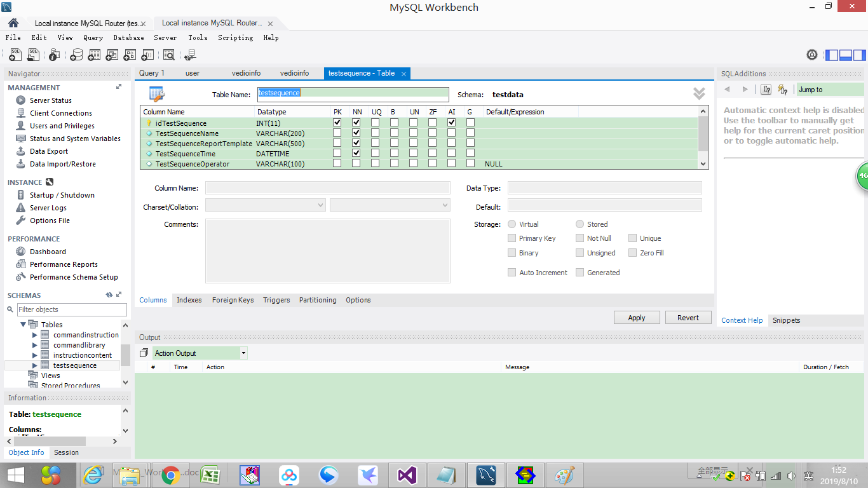This screenshot has width=868, height=488.
Task: Apply the table changes
Action: pyautogui.click(x=637, y=318)
